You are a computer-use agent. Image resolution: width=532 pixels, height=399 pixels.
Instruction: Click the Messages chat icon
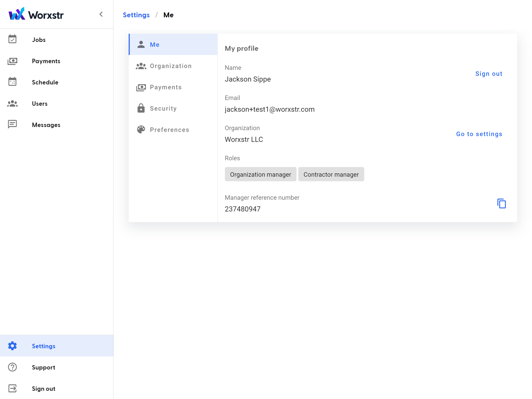click(x=12, y=124)
